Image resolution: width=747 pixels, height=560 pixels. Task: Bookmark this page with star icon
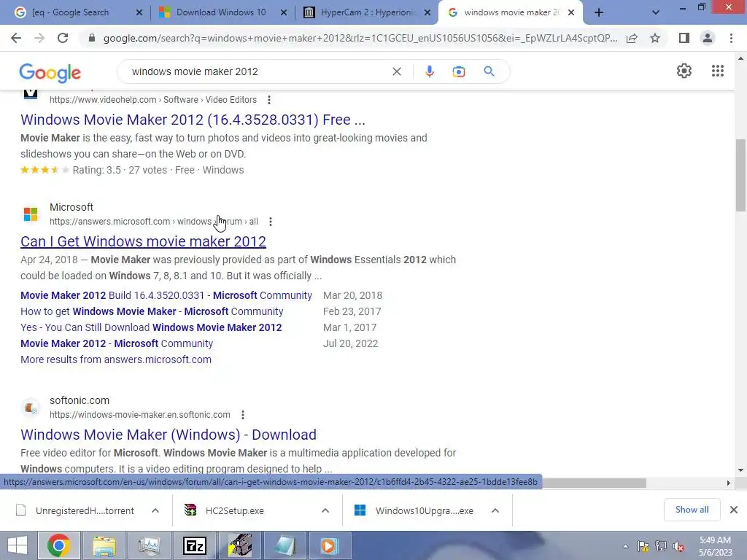(655, 38)
